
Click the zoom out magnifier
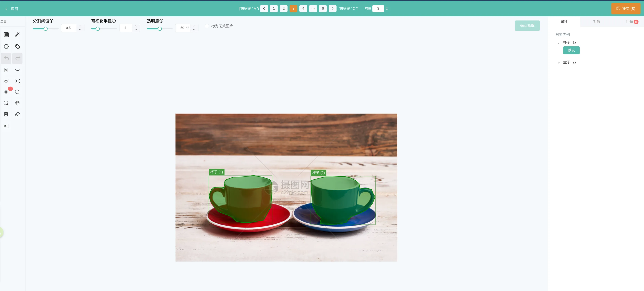click(x=17, y=92)
